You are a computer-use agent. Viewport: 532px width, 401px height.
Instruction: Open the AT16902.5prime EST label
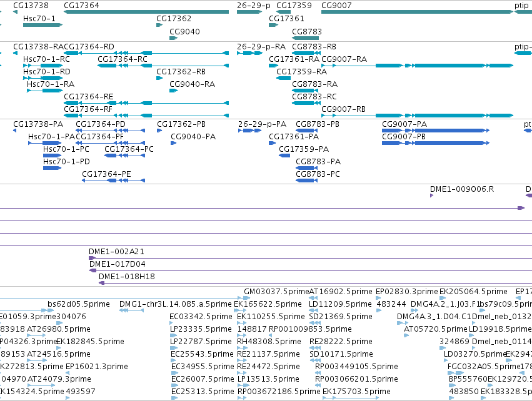341,292
